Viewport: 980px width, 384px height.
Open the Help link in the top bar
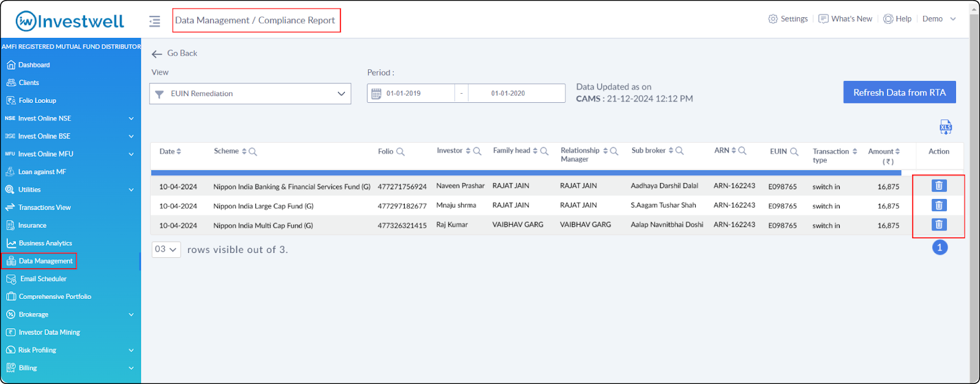[x=897, y=19]
